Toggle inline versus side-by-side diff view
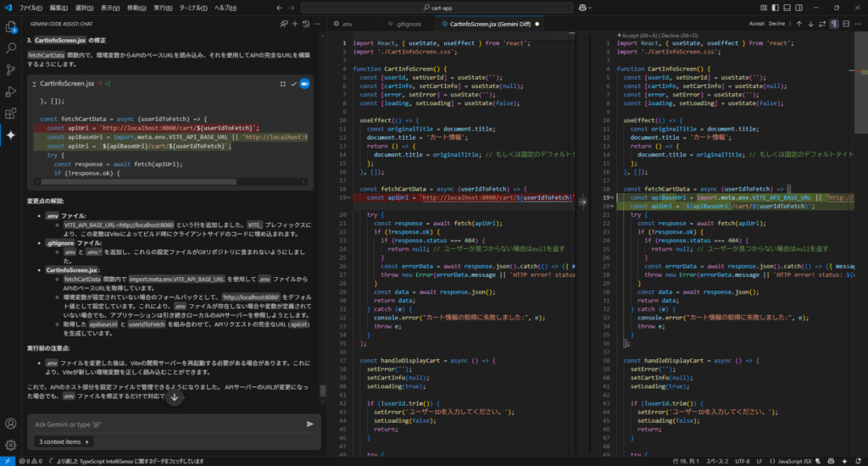This screenshot has width=868, height=466. click(846, 24)
